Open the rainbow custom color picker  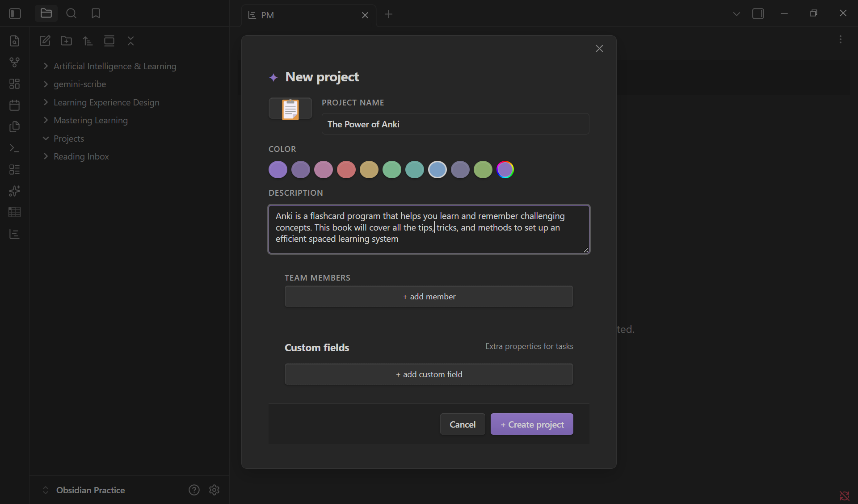click(x=505, y=170)
